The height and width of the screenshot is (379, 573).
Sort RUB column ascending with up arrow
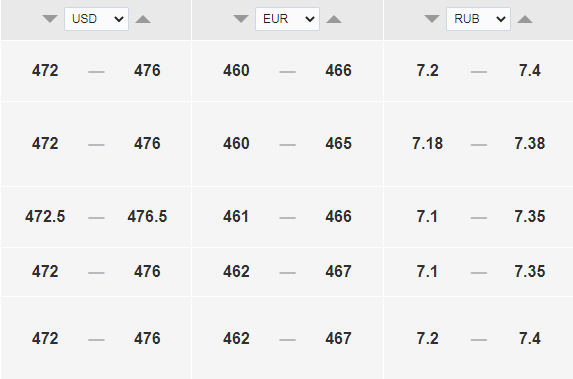(525, 19)
